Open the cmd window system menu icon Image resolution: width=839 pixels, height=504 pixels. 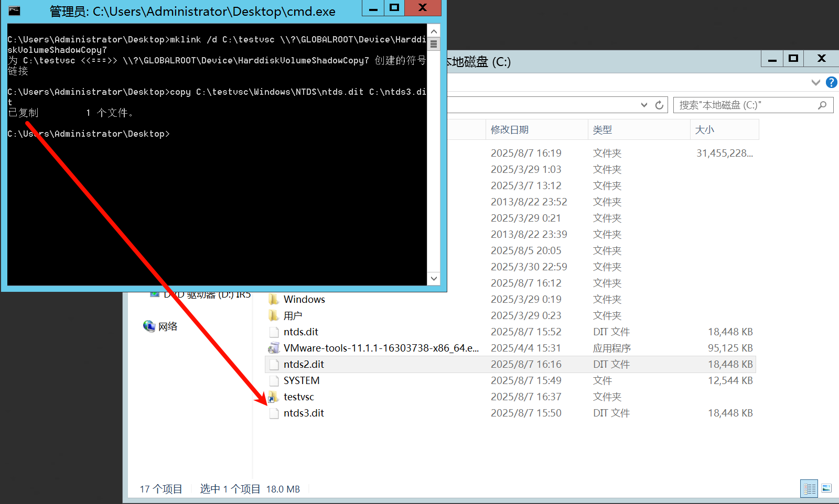click(x=14, y=10)
